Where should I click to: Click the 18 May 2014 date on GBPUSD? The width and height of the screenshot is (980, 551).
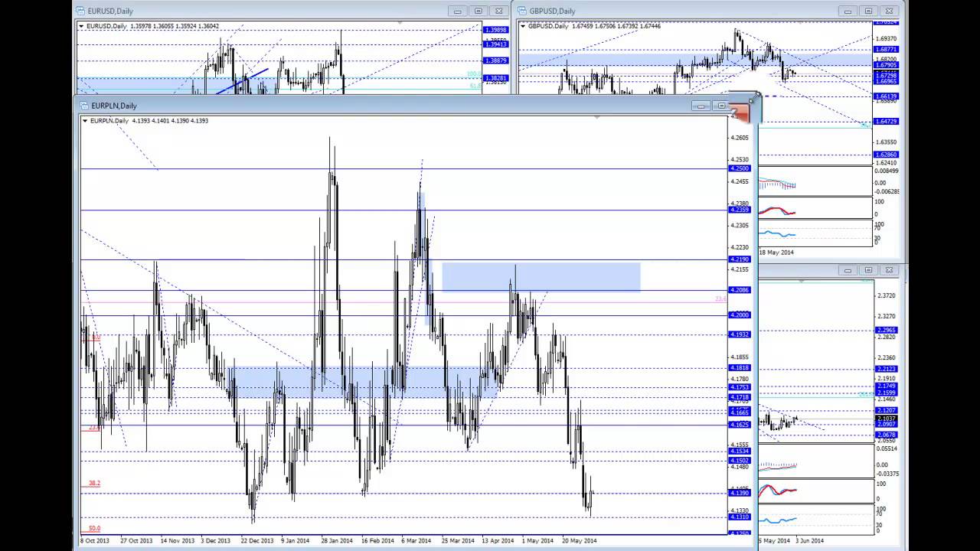click(776, 253)
